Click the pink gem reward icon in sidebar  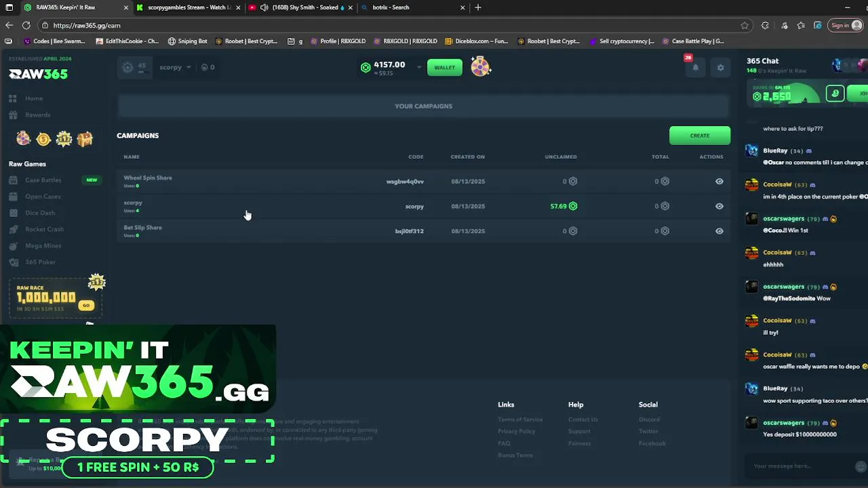(24, 139)
